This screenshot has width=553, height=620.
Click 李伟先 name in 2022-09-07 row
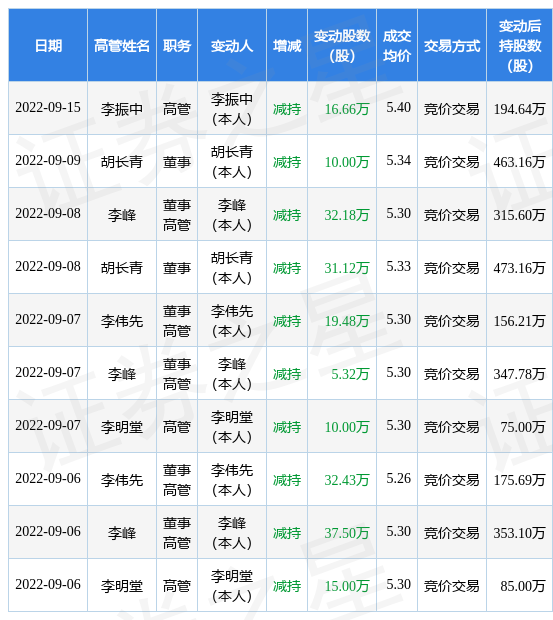coord(122,321)
